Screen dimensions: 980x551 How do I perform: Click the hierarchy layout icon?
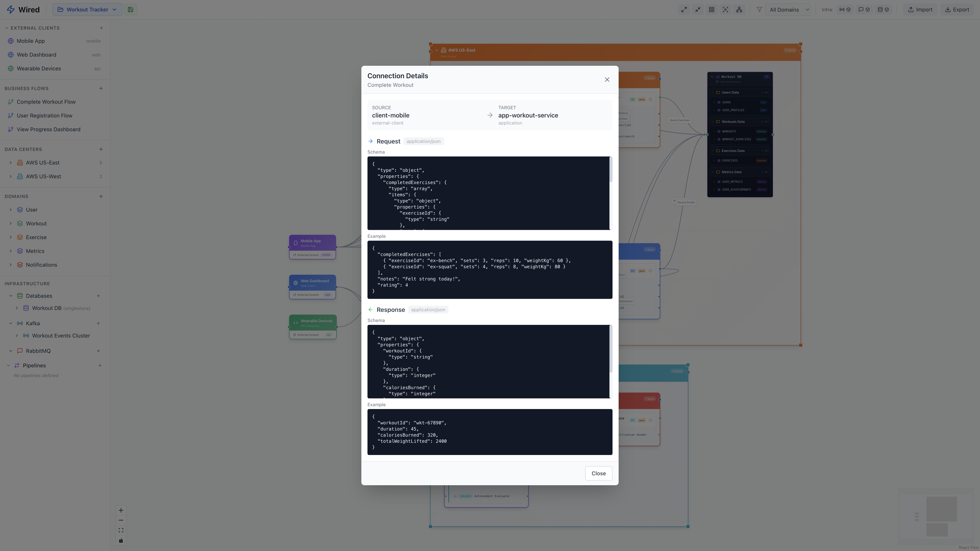pyautogui.click(x=739, y=9)
